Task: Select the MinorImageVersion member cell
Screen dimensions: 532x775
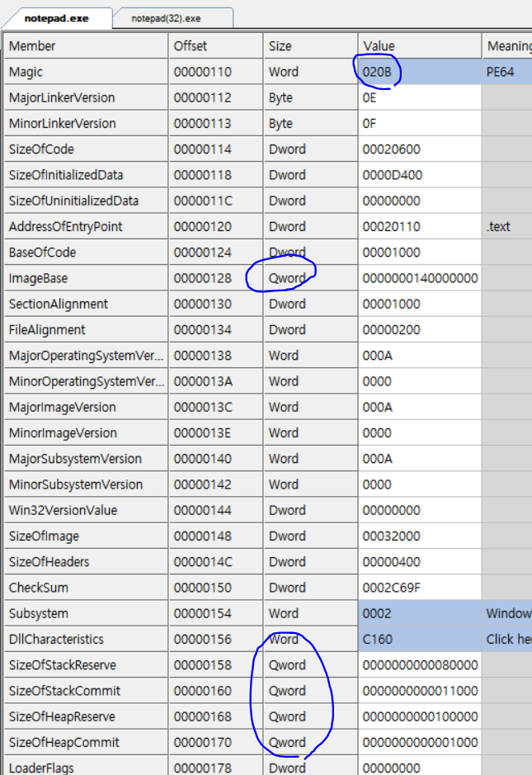Action: click(x=86, y=432)
